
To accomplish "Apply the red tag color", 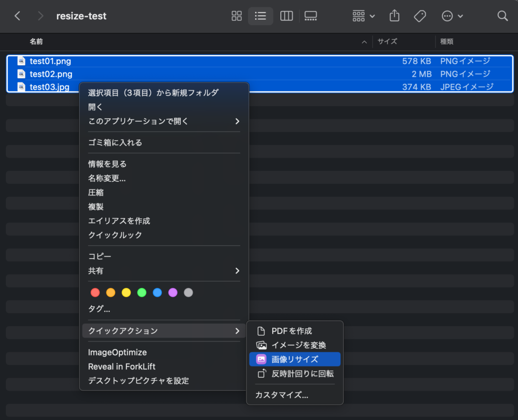I will (95, 293).
